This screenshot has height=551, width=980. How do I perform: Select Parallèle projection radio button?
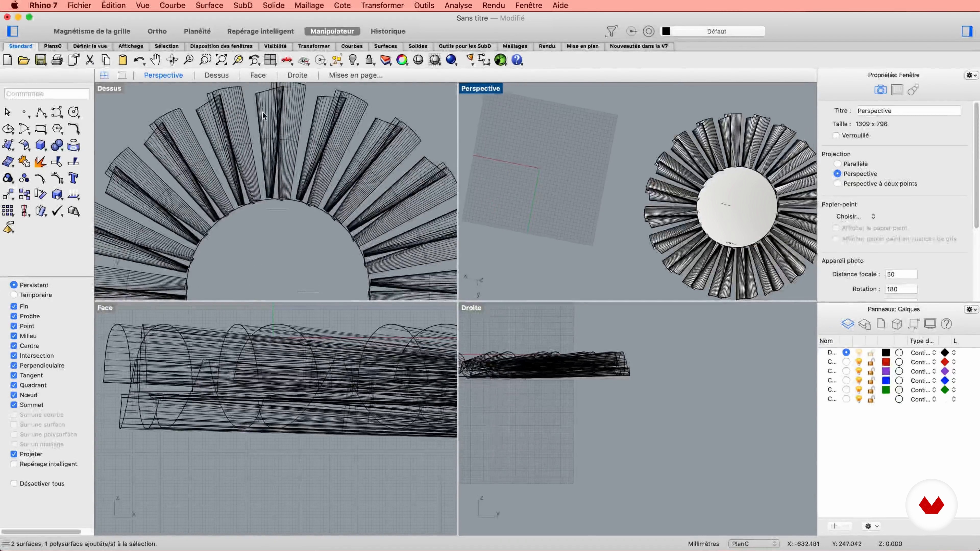click(837, 164)
